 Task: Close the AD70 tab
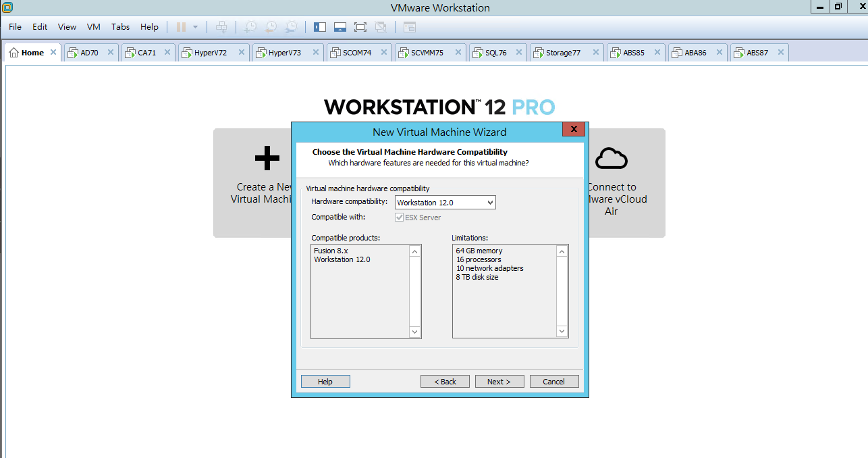[x=111, y=52]
